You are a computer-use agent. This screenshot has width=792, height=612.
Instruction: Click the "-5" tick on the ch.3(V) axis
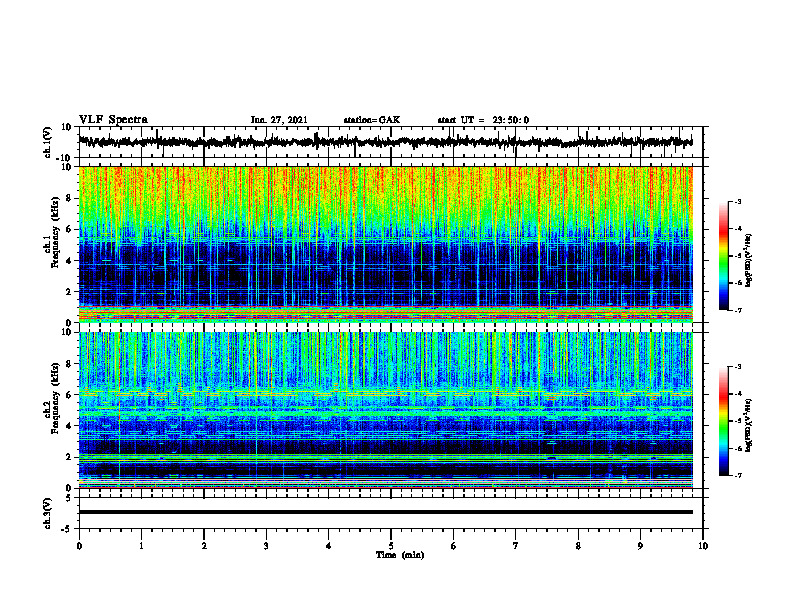(67, 529)
